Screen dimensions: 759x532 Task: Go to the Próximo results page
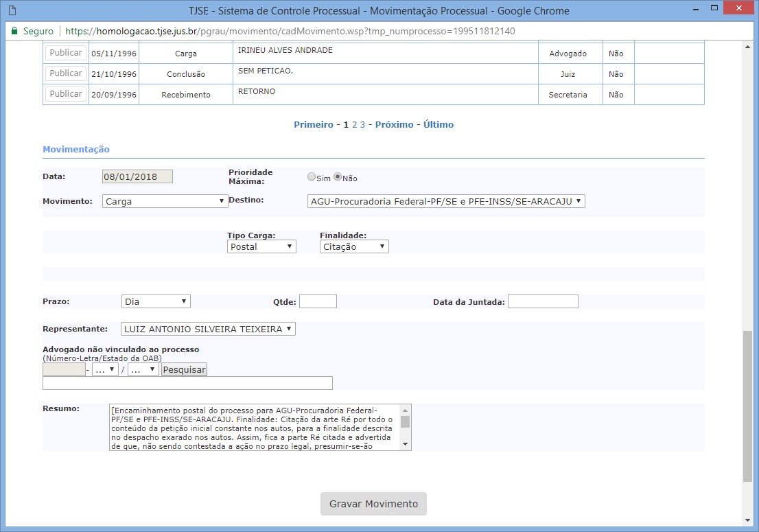[x=394, y=124]
